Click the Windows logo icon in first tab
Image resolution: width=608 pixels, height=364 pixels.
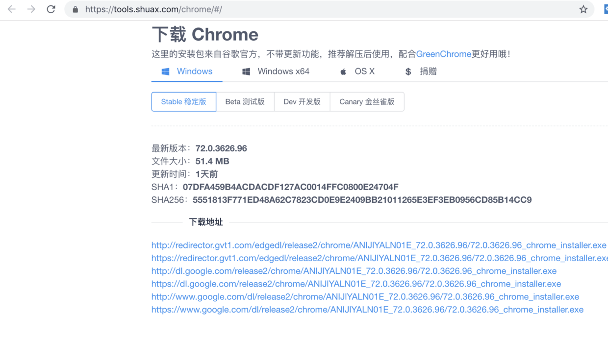(166, 72)
